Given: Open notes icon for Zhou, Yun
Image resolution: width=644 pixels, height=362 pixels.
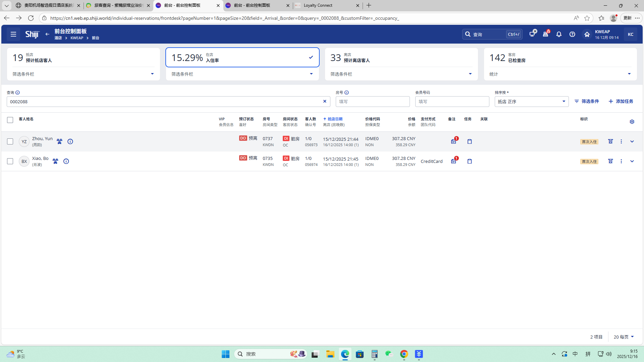Looking at the screenshot, I should pyautogui.click(x=453, y=141).
